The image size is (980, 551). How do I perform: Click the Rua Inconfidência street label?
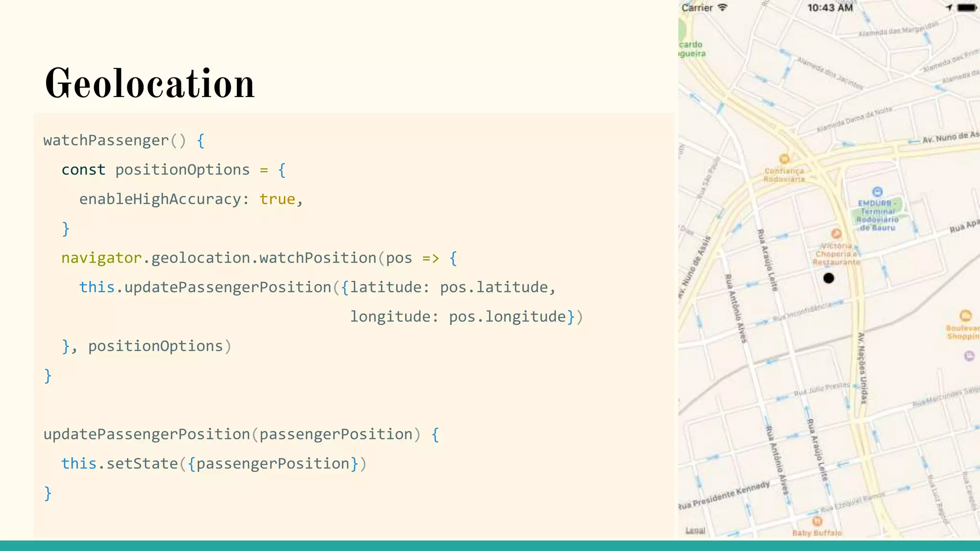(802, 311)
